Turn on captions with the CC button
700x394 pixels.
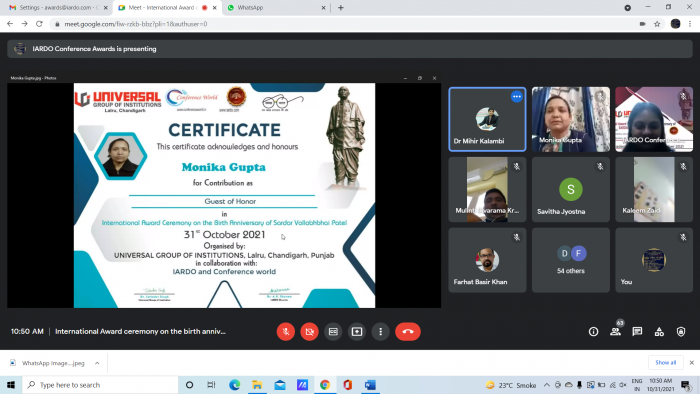click(x=333, y=332)
